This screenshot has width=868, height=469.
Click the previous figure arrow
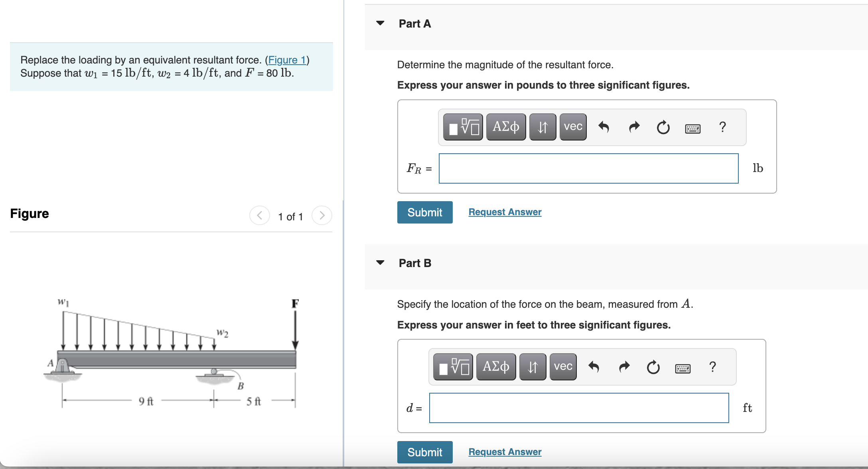[259, 216]
